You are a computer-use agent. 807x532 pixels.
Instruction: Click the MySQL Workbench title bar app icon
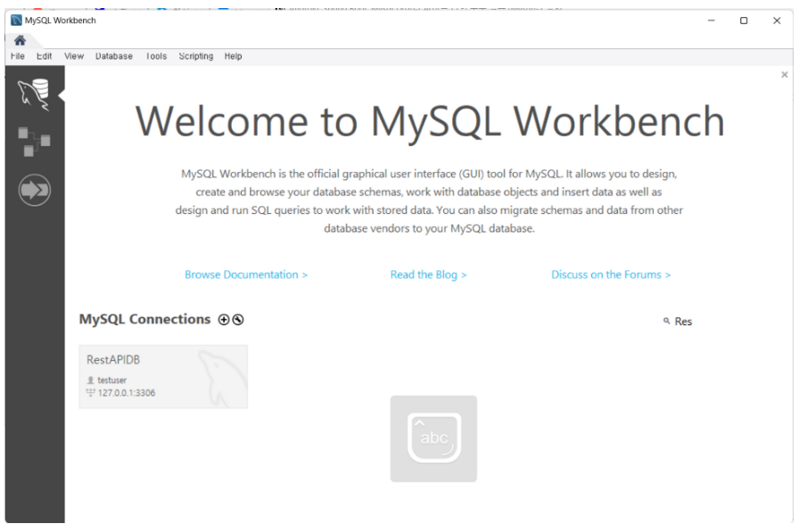(x=16, y=20)
